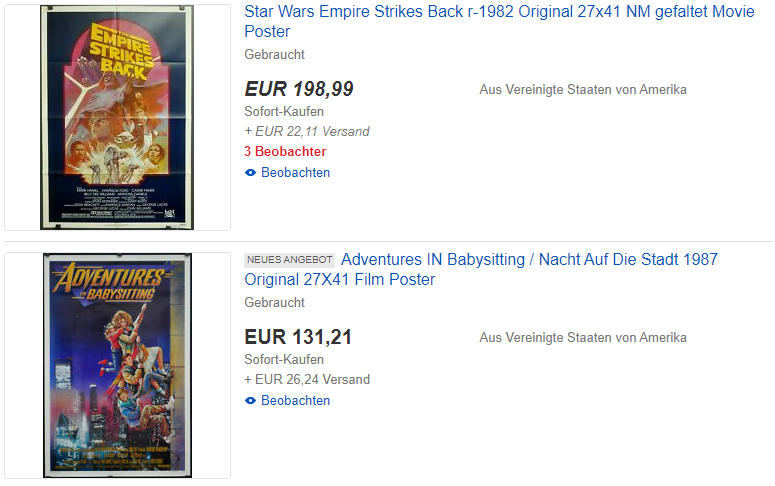Click the NEUES ANGEBOT badge
The width and height of the screenshot is (775, 486).
point(290,260)
